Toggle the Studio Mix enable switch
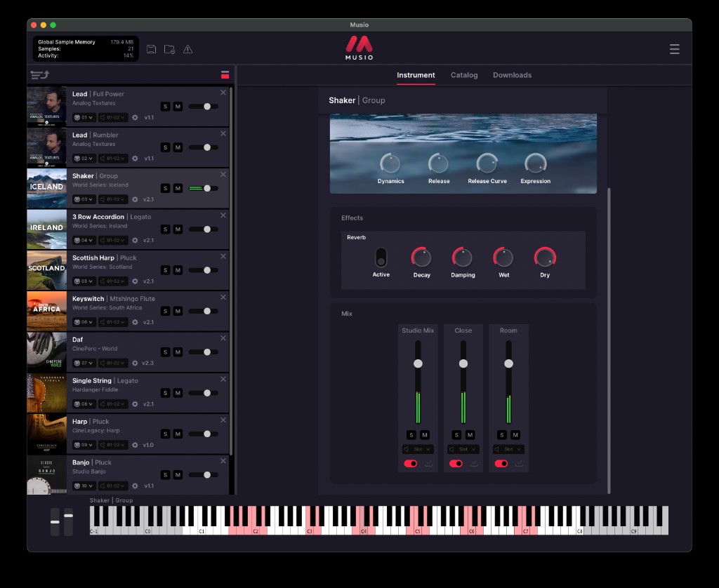The width and height of the screenshot is (719, 588). [410, 463]
